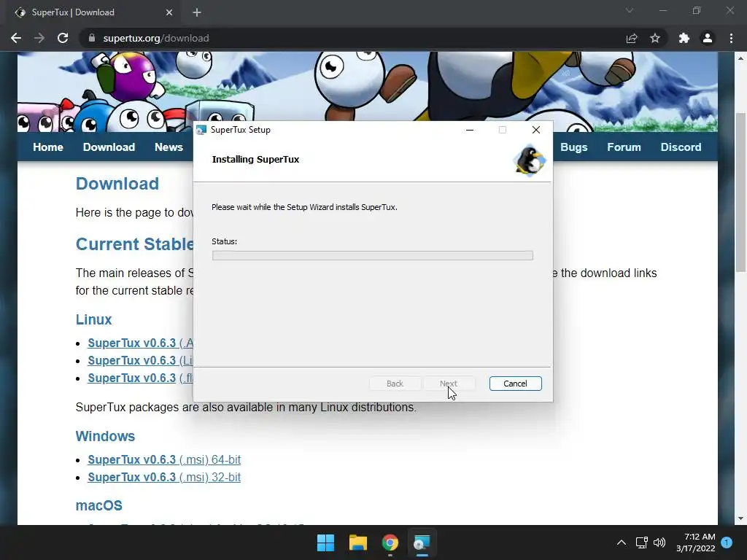Click the 'Linux' section heading
Image resolution: width=747 pixels, height=560 pixels.
pos(93,319)
